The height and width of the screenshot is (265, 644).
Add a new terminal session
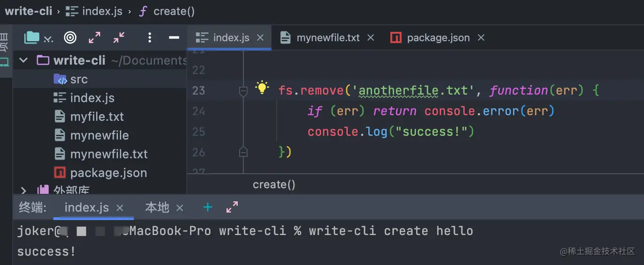[x=208, y=207]
